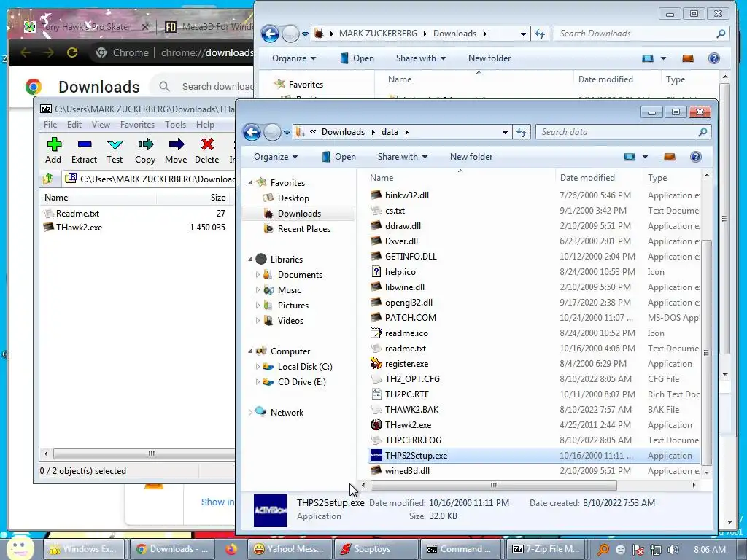
Task: Click Open button in data window toolbar
Action: tap(338, 157)
